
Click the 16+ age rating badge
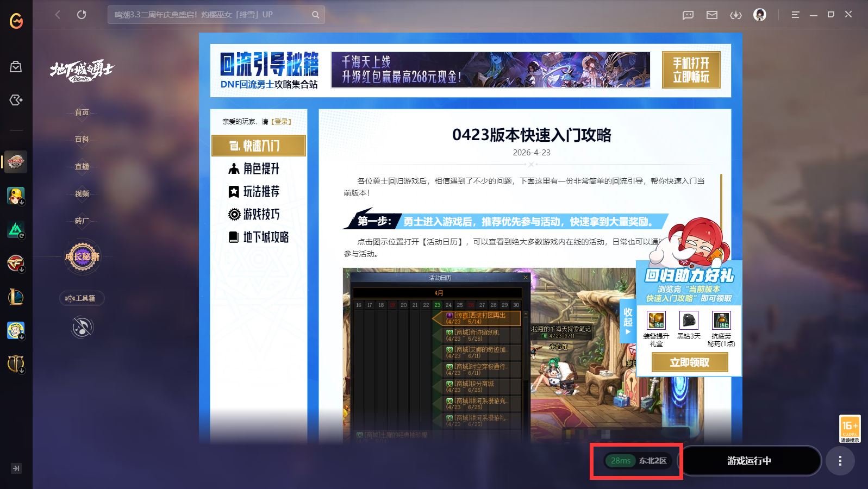(850, 429)
